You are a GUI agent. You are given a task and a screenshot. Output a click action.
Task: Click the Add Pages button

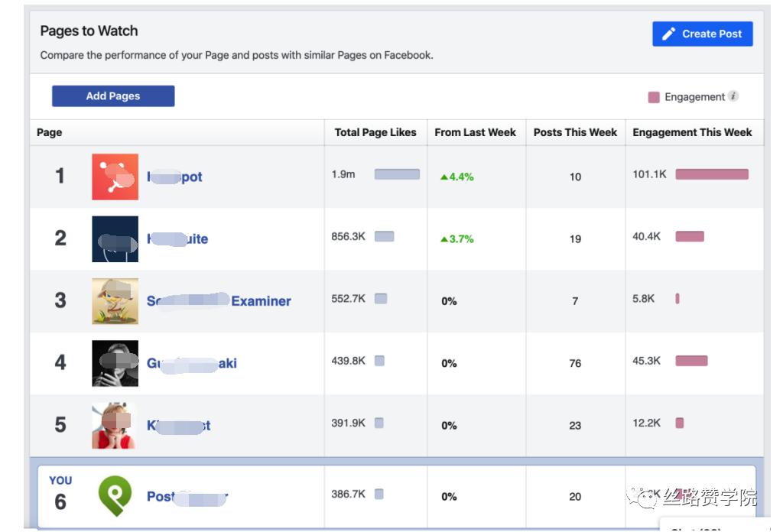113,96
